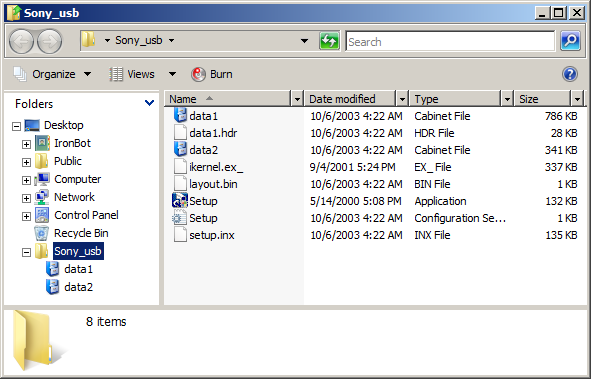
Task: Click the data1.hdr file name
Action: [213, 133]
